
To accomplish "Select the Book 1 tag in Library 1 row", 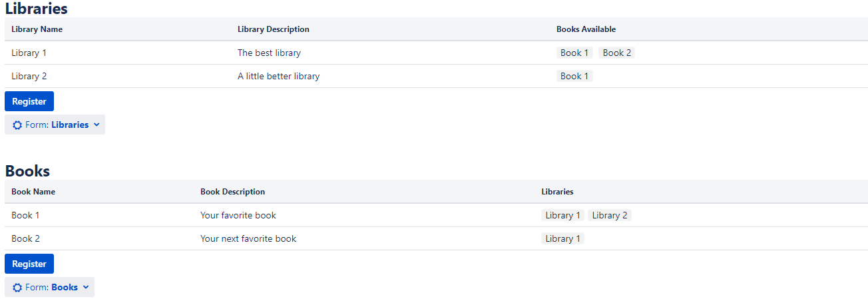I will 574,53.
